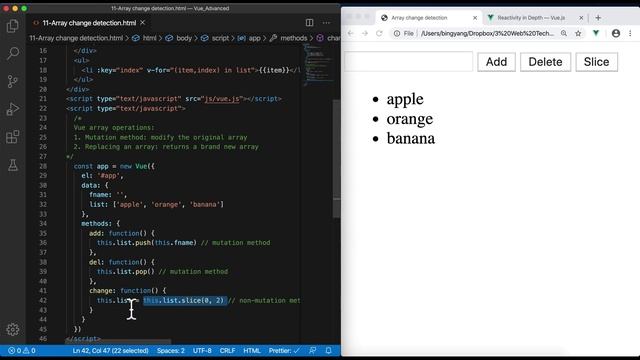
Task: Open the Run and Debug view
Action: coord(13,109)
